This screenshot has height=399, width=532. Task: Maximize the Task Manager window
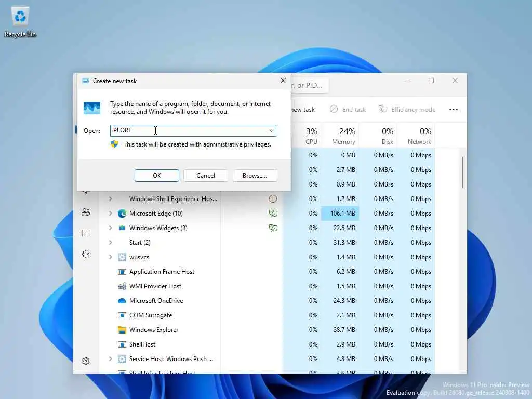coord(431,81)
